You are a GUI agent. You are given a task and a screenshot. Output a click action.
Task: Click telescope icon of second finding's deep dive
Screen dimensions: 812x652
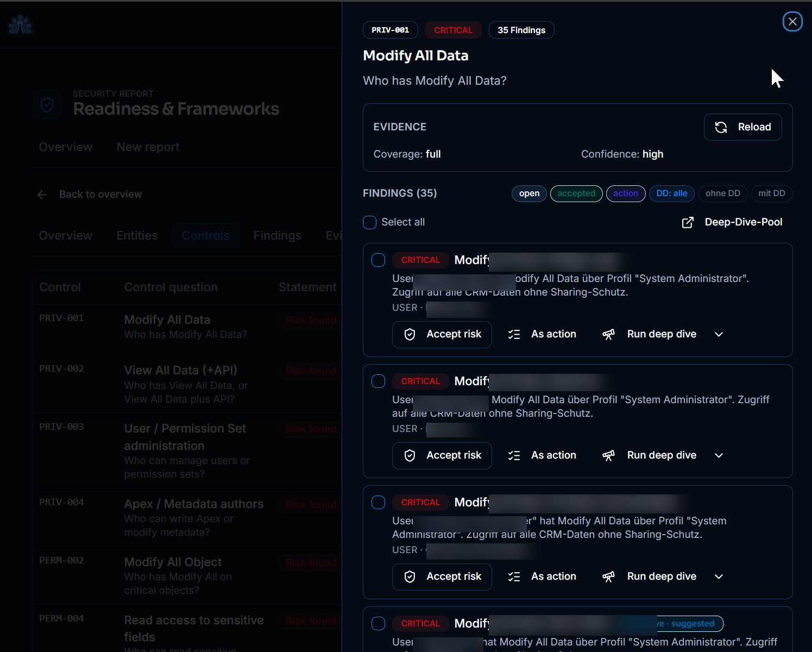coord(608,455)
